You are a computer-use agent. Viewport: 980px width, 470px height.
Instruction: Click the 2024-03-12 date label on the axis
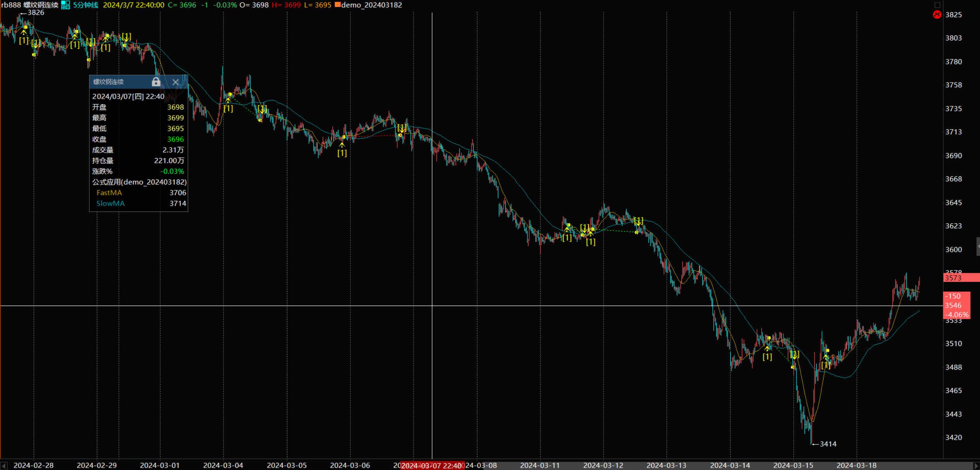603,465
